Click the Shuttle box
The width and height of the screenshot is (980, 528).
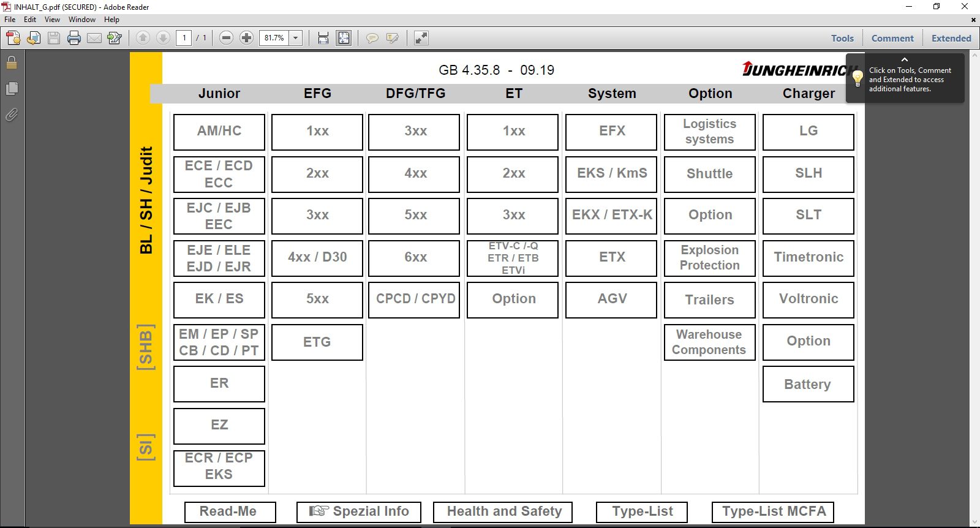click(x=710, y=174)
